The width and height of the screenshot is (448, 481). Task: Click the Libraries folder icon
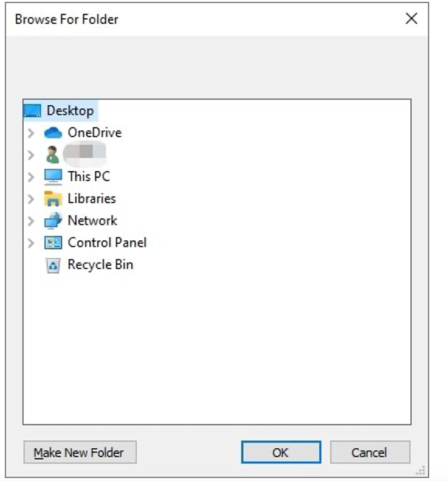tap(53, 198)
